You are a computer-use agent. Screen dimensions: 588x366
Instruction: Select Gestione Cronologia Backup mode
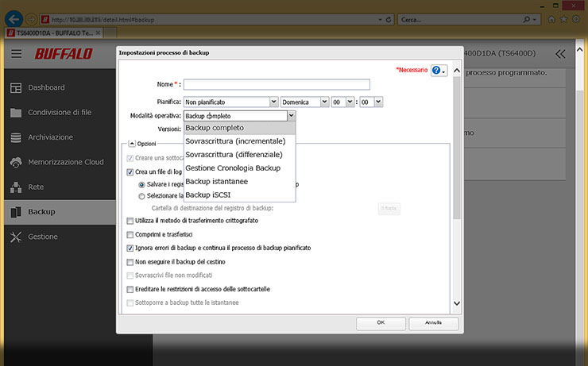coord(232,168)
